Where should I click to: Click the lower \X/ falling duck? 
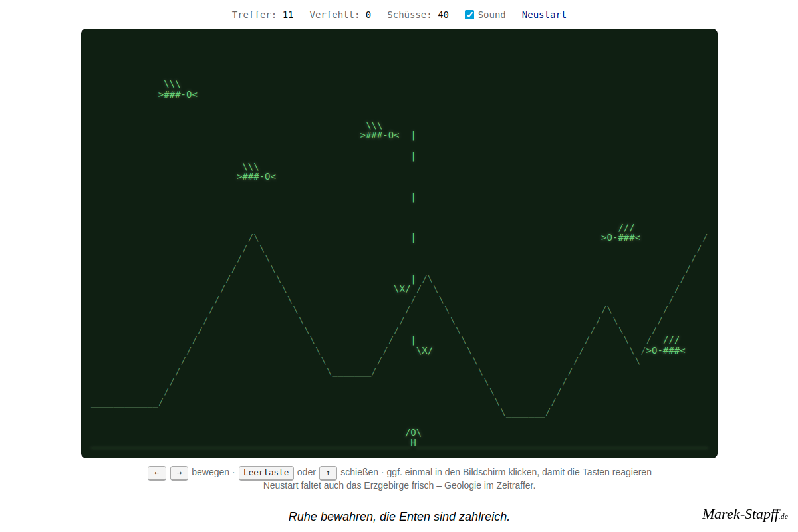click(424, 350)
